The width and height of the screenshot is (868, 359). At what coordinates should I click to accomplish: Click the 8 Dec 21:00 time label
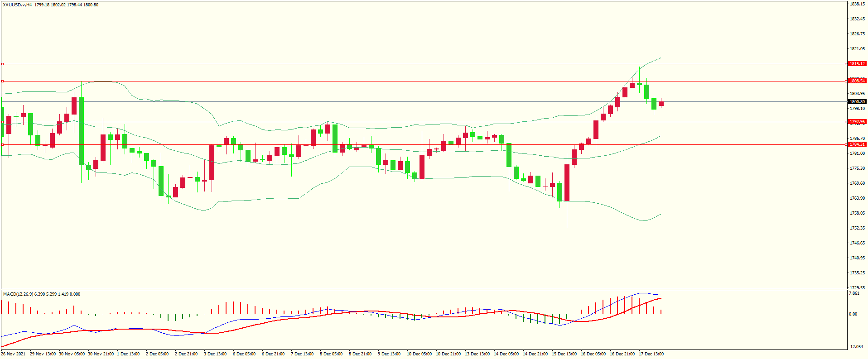pos(360,354)
